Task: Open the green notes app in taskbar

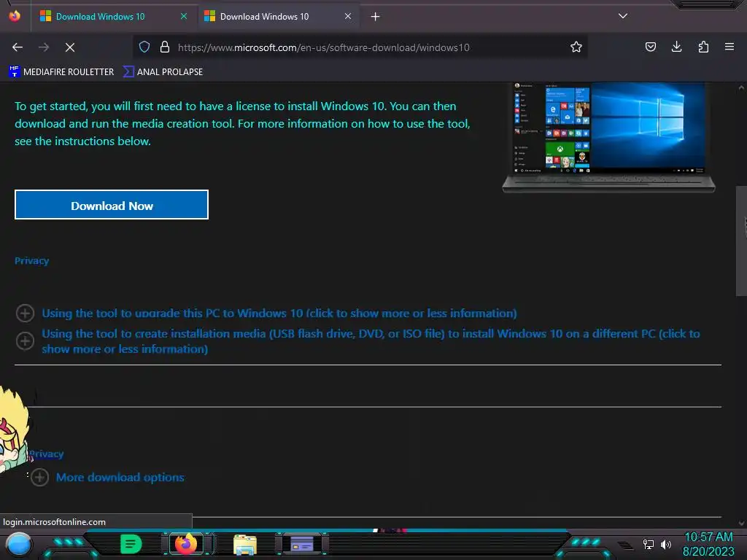Action: [131, 544]
